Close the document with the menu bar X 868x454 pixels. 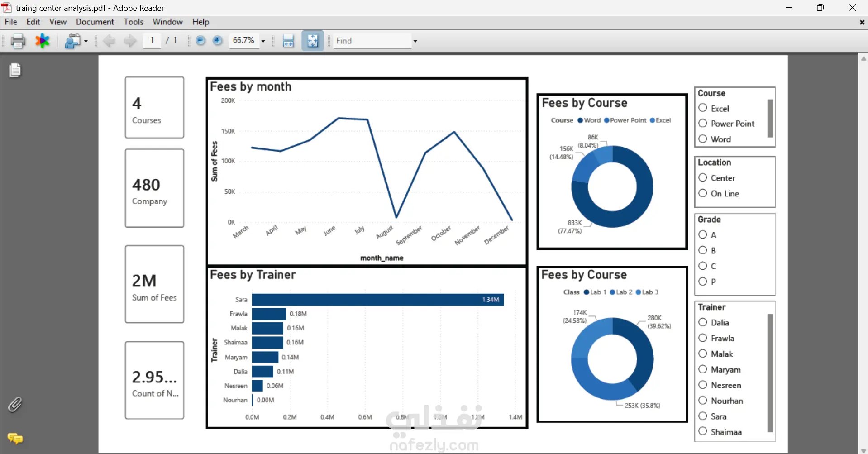(862, 22)
